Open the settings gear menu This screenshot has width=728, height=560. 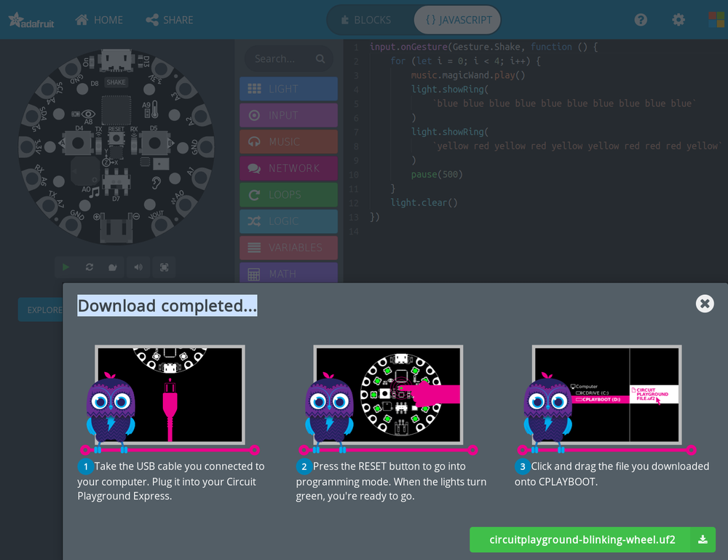(678, 20)
